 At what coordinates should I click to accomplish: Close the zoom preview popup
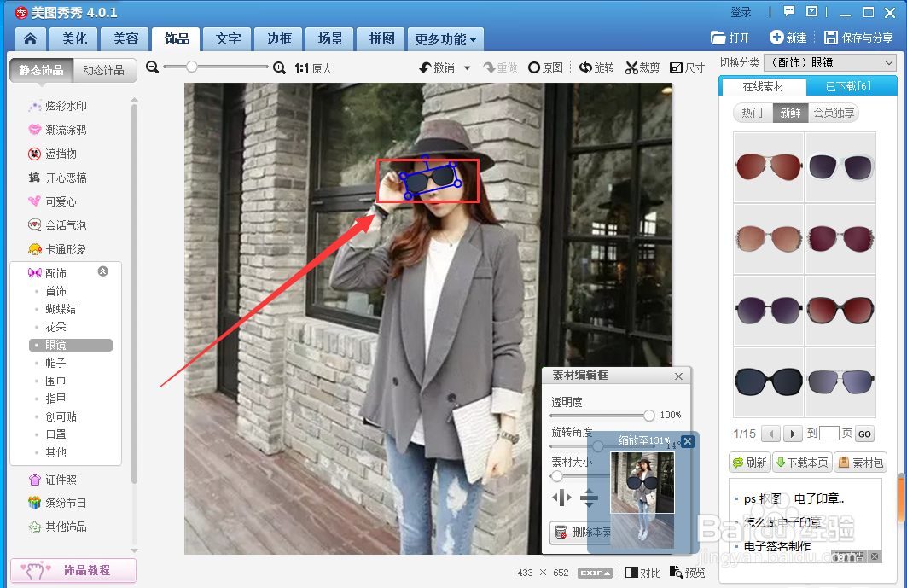click(687, 441)
